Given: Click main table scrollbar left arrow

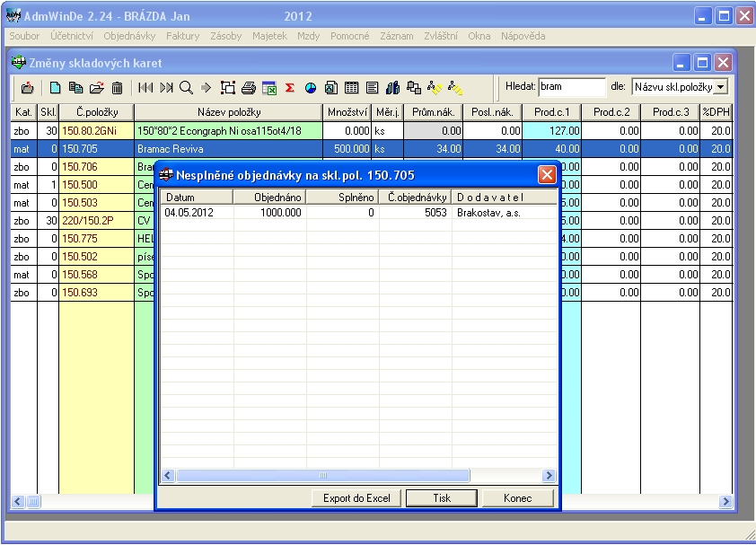Looking at the screenshot, I should (x=18, y=502).
